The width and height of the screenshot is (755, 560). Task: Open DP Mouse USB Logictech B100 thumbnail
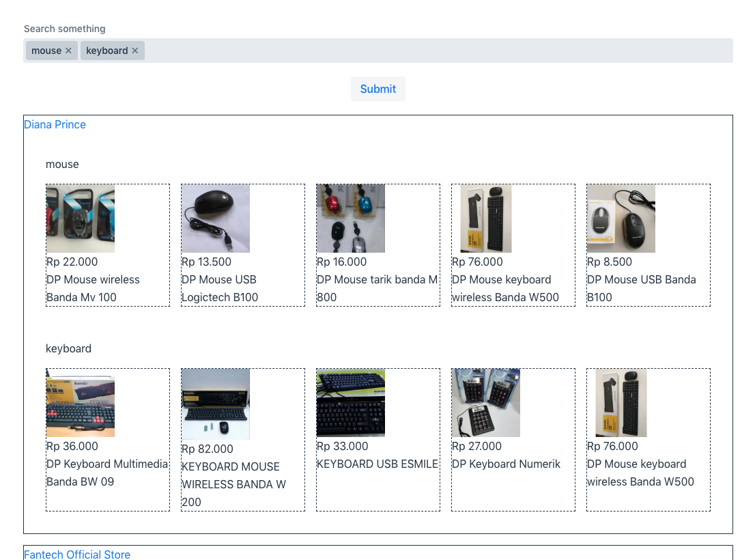point(216,218)
